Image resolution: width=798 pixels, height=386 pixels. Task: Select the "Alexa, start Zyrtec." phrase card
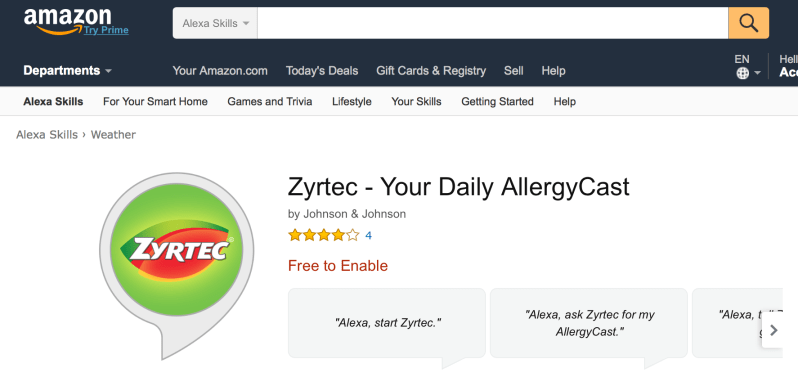pos(387,323)
